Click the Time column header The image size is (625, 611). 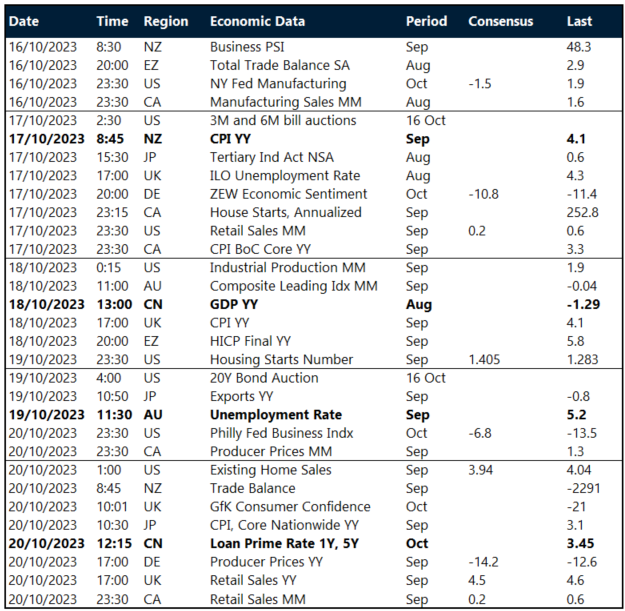point(112,21)
